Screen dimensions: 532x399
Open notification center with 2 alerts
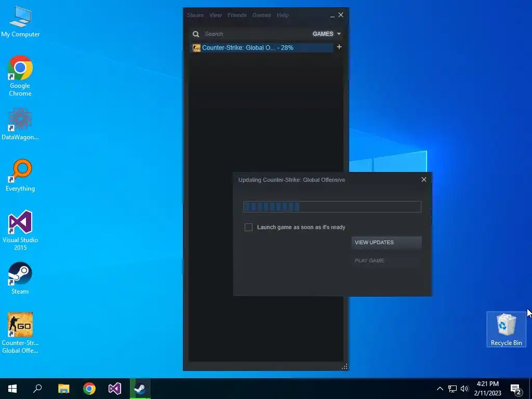[516, 390]
